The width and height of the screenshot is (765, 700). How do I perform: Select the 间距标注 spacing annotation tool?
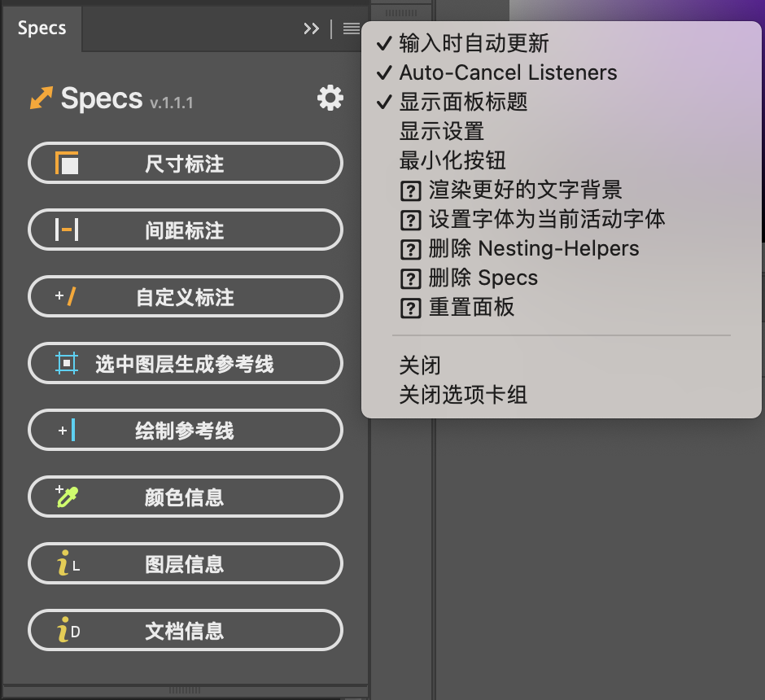(185, 230)
